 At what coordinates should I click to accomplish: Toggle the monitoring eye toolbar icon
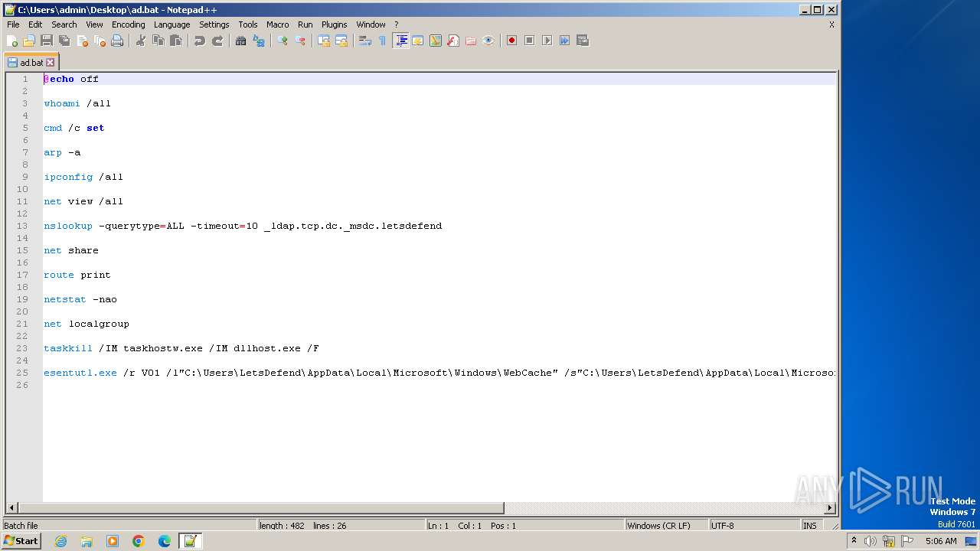488,41
